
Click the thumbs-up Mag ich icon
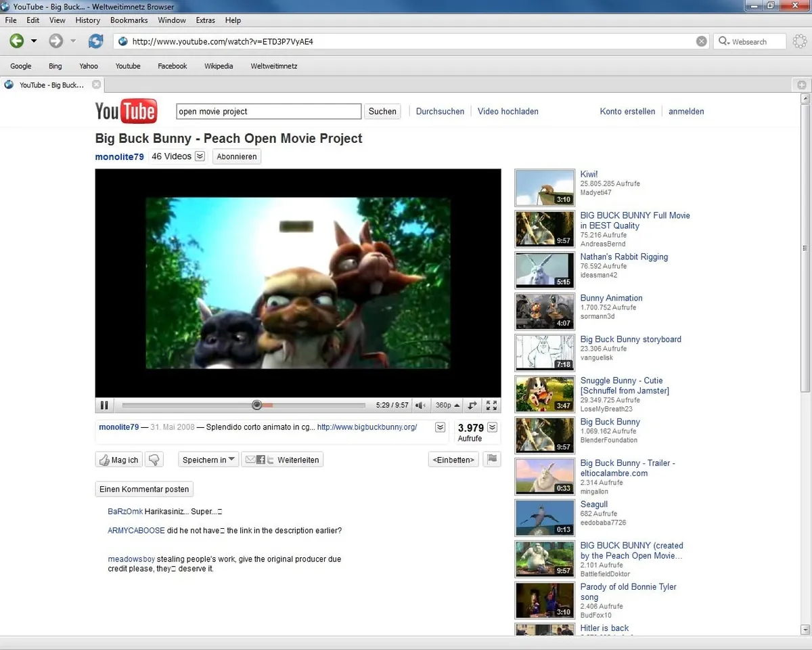point(106,459)
